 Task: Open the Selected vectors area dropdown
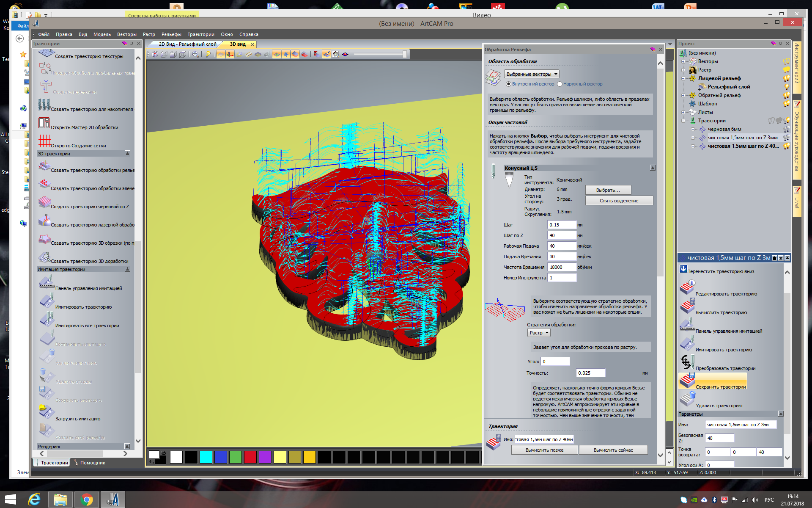tap(532, 74)
